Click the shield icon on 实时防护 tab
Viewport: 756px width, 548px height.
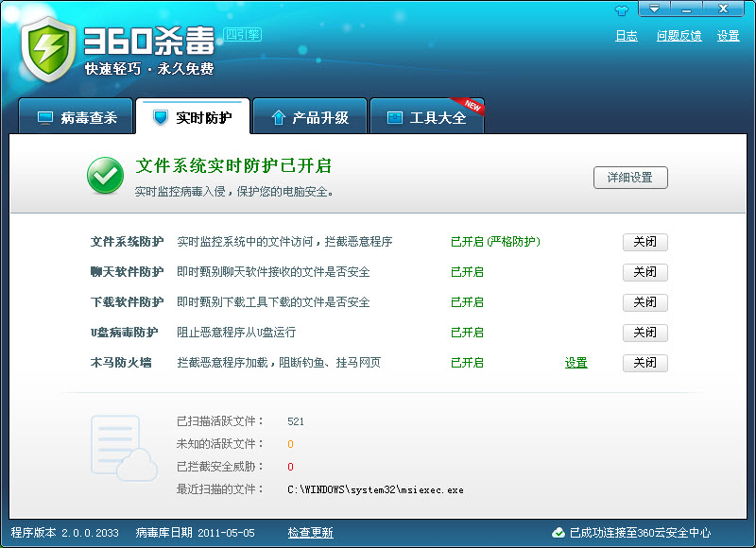[x=161, y=117]
